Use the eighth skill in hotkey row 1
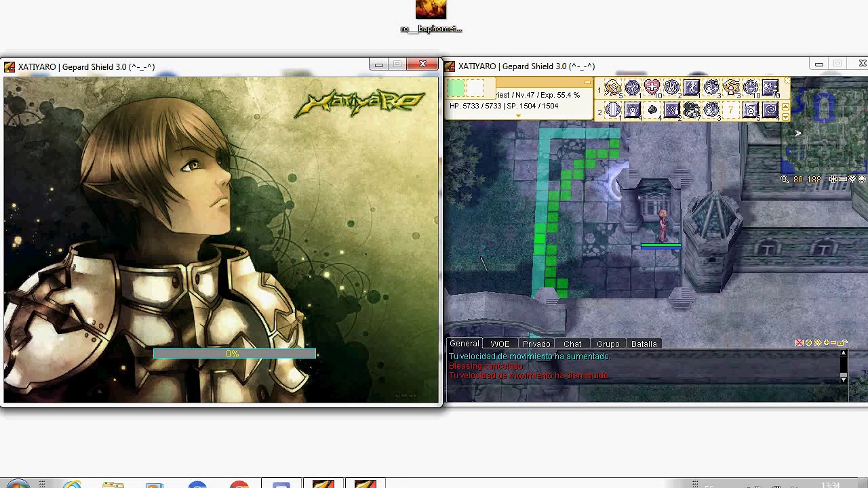The height and width of the screenshot is (488, 868). click(x=751, y=87)
